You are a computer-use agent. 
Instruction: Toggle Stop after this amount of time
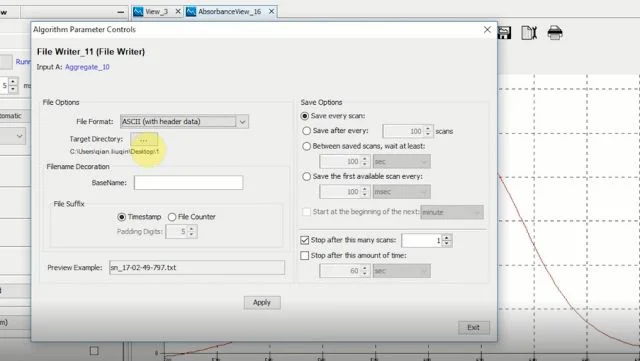pyautogui.click(x=304, y=256)
